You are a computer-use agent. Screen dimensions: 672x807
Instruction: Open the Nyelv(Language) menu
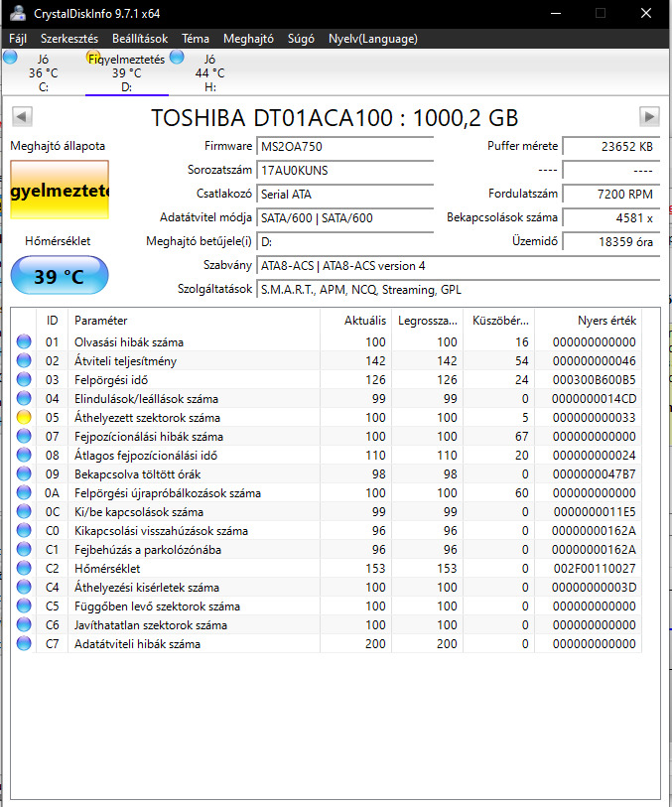click(373, 39)
